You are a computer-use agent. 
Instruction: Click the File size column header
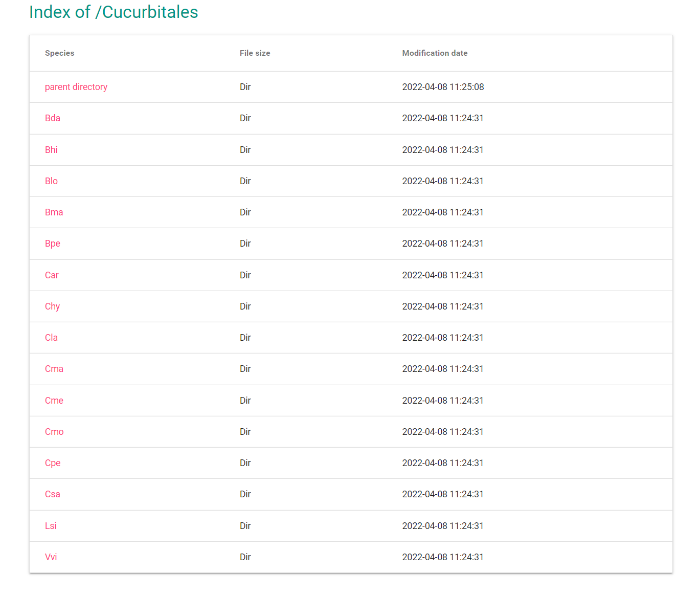255,53
